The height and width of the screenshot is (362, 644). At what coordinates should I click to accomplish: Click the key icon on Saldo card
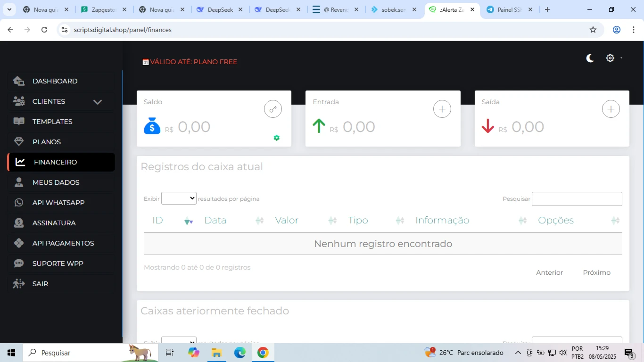(273, 109)
